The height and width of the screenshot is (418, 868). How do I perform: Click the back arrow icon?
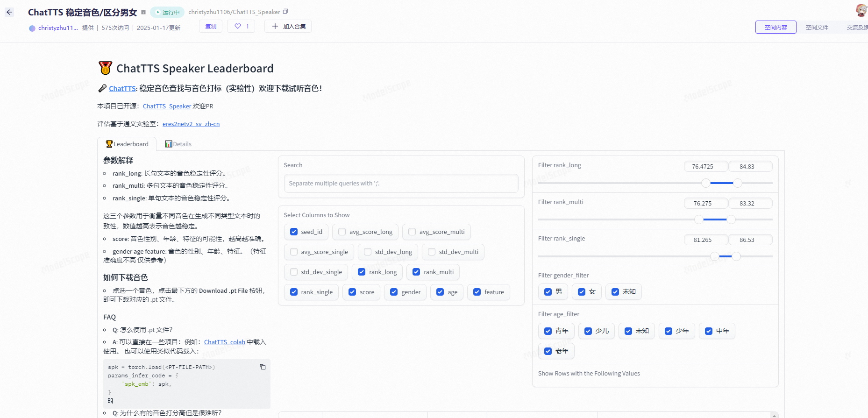tap(9, 12)
